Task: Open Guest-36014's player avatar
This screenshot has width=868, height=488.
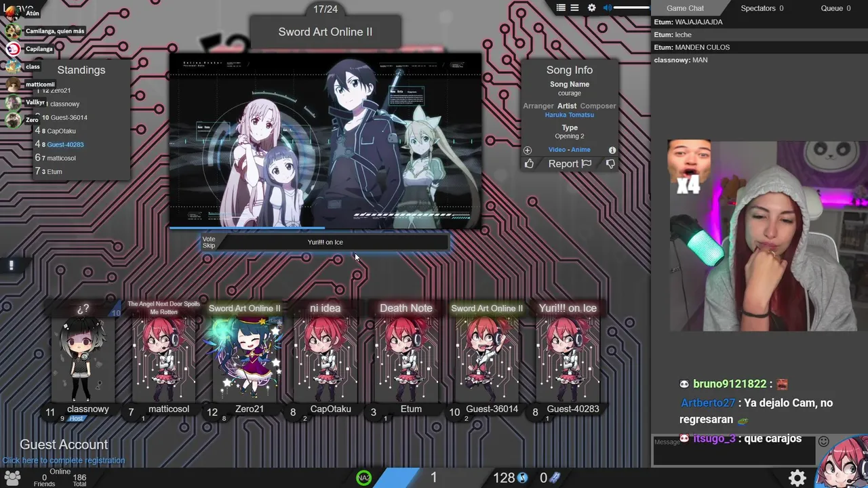Action: (486, 359)
